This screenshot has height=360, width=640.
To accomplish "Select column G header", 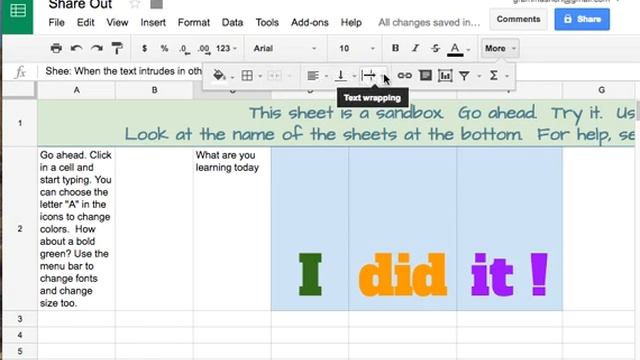I will (x=601, y=90).
